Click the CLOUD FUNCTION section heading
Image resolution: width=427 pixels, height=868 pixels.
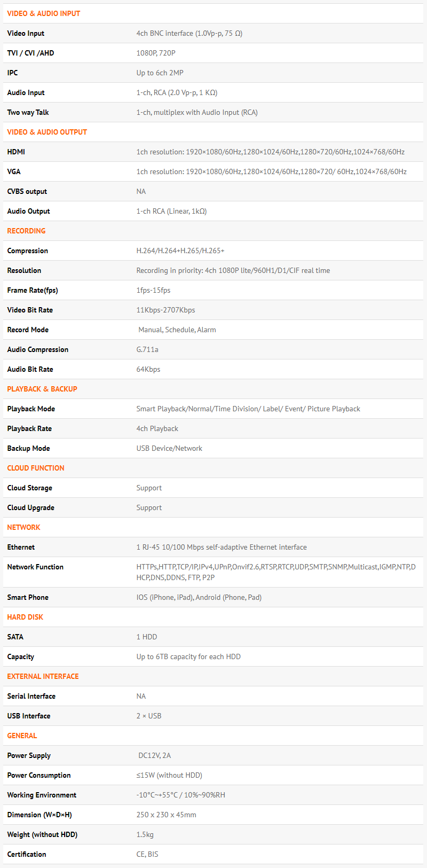point(36,468)
